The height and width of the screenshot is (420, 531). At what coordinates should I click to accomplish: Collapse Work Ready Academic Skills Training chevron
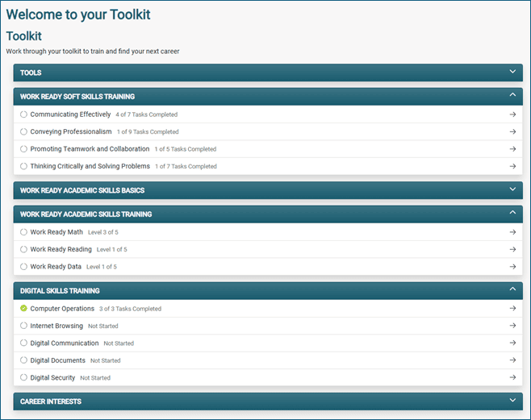[512, 212]
